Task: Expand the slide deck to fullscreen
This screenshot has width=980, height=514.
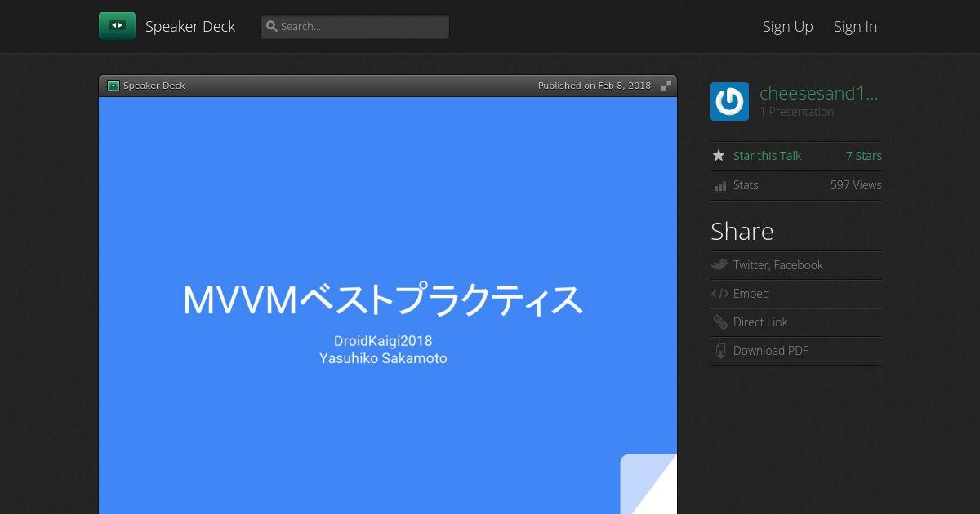Action: click(x=666, y=86)
